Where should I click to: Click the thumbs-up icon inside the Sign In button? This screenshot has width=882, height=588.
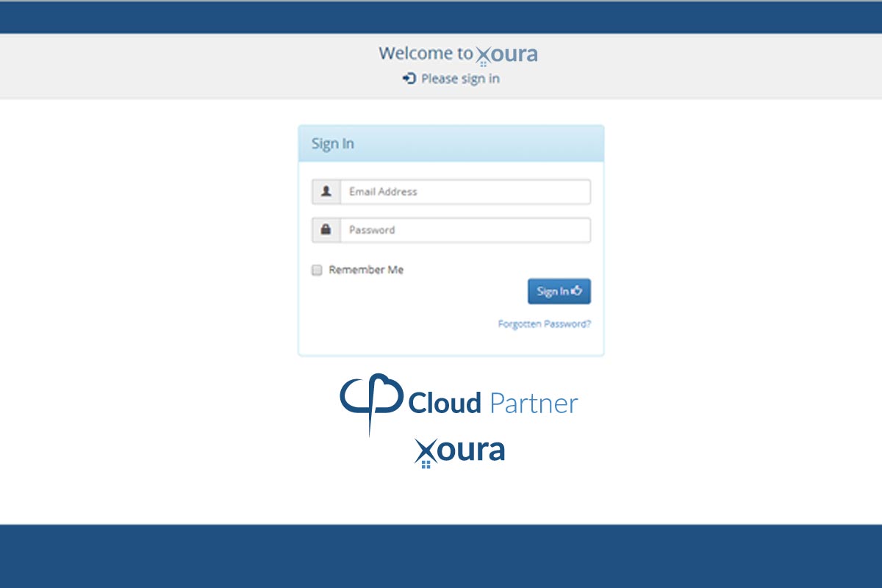(x=578, y=291)
